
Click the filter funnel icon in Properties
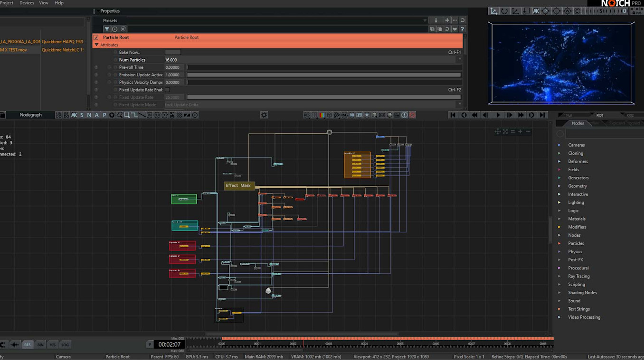coord(107,29)
